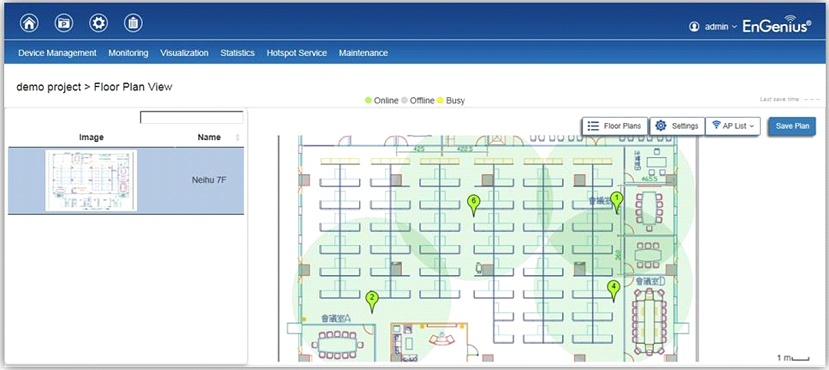Open the Device Management menu
The image size is (829, 370).
pyautogui.click(x=57, y=53)
